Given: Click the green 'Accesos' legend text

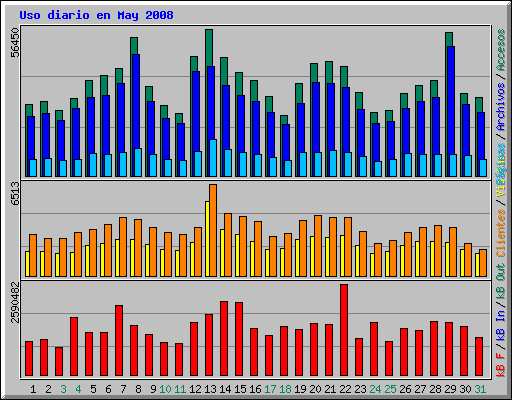Looking at the screenshot, I should point(501,50).
